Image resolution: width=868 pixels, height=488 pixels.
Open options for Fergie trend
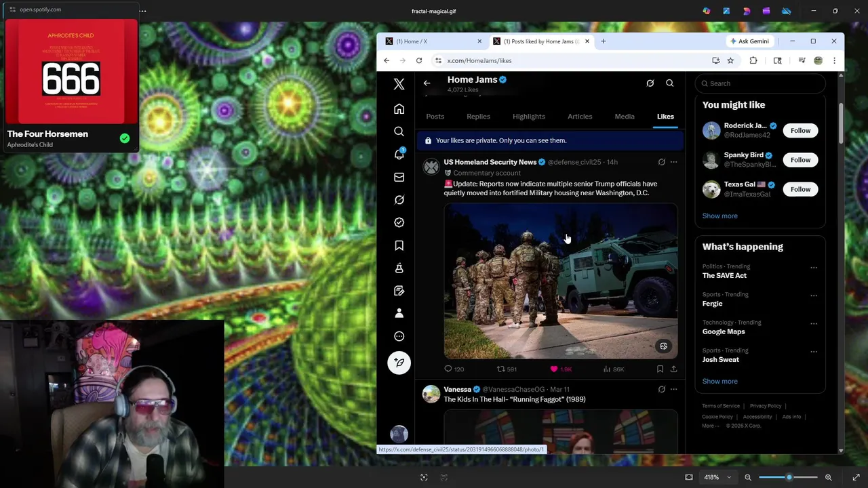point(814,296)
